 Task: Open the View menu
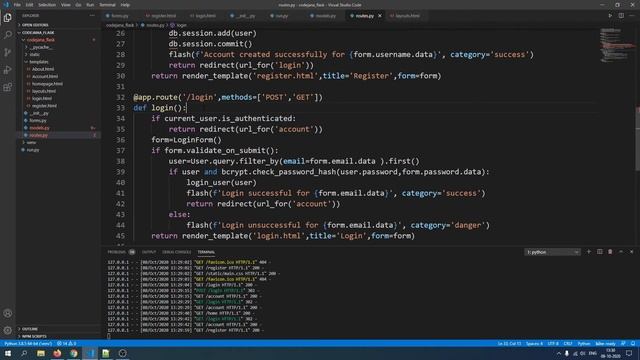[66, 5]
